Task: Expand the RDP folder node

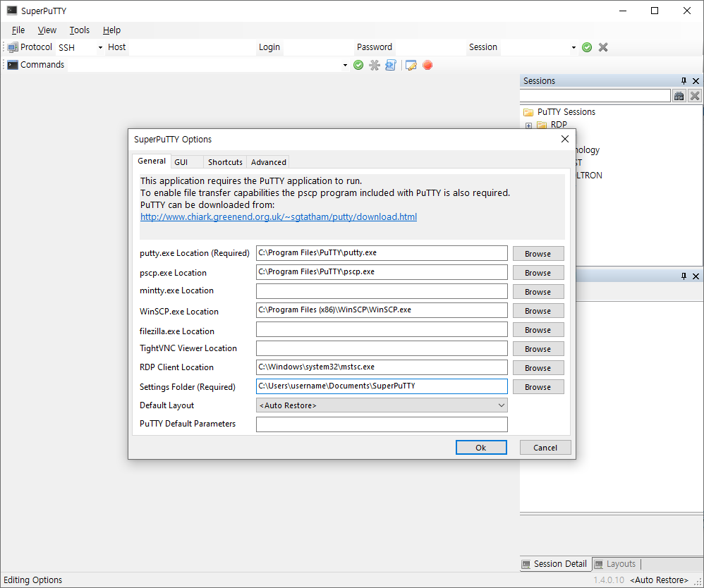Action: click(528, 125)
